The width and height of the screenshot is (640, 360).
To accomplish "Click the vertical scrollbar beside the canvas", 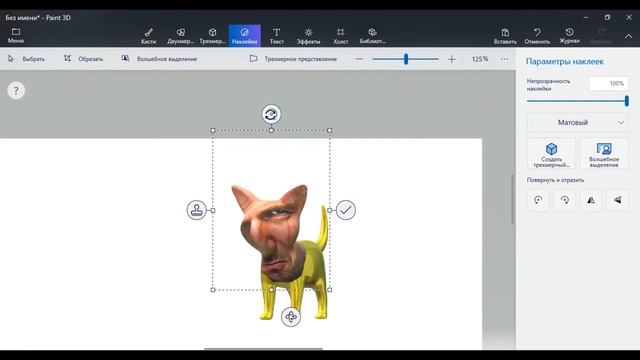I will click(x=513, y=199).
